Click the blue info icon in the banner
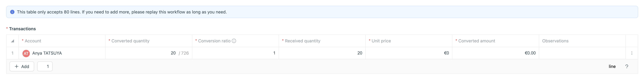The image size is (644, 78). [12, 12]
